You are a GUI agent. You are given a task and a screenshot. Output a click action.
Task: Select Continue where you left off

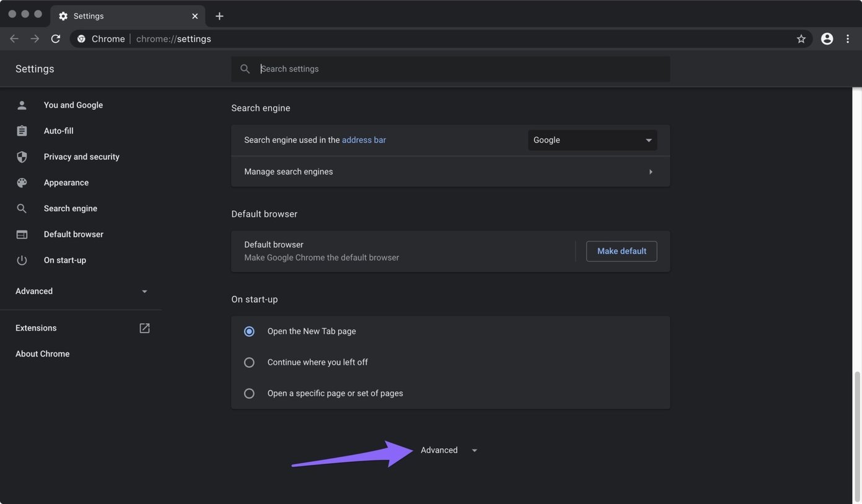(249, 362)
